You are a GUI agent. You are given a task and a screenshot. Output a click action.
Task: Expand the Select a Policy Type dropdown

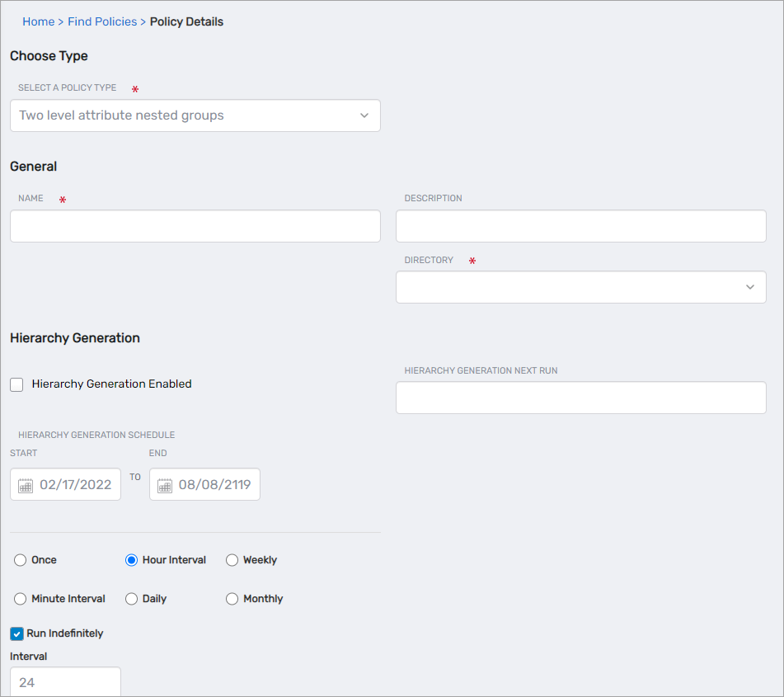pyautogui.click(x=195, y=116)
